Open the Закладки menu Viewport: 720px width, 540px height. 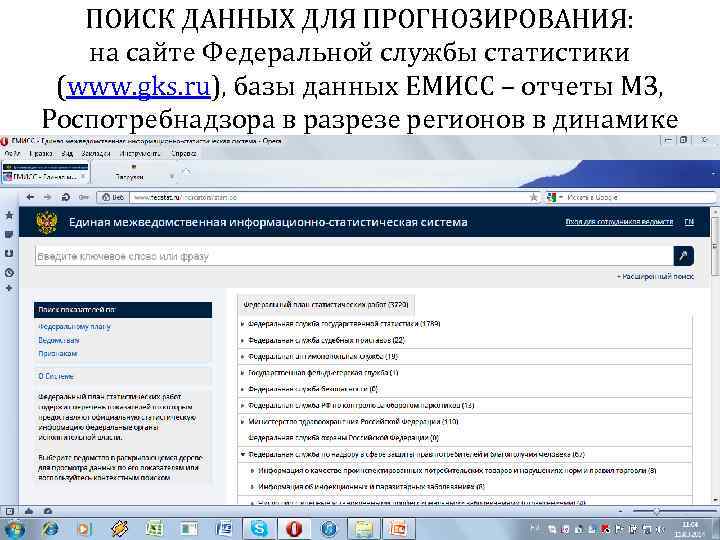click(96, 153)
